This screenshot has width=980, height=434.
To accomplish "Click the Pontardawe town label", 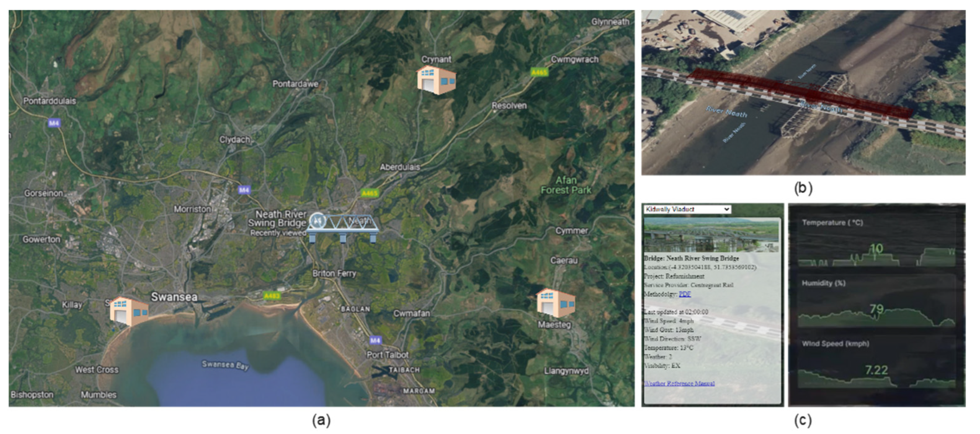I will coord(295,84).
